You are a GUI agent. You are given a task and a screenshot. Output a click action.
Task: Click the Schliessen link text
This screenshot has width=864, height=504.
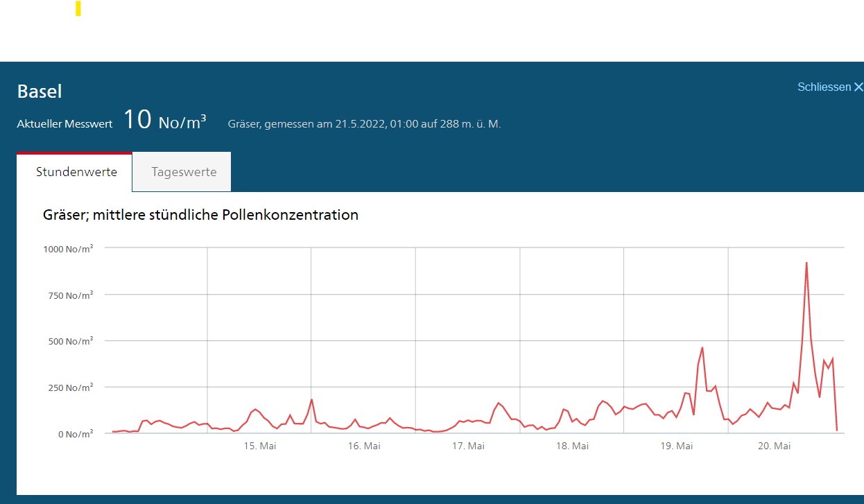pos(824,87)
